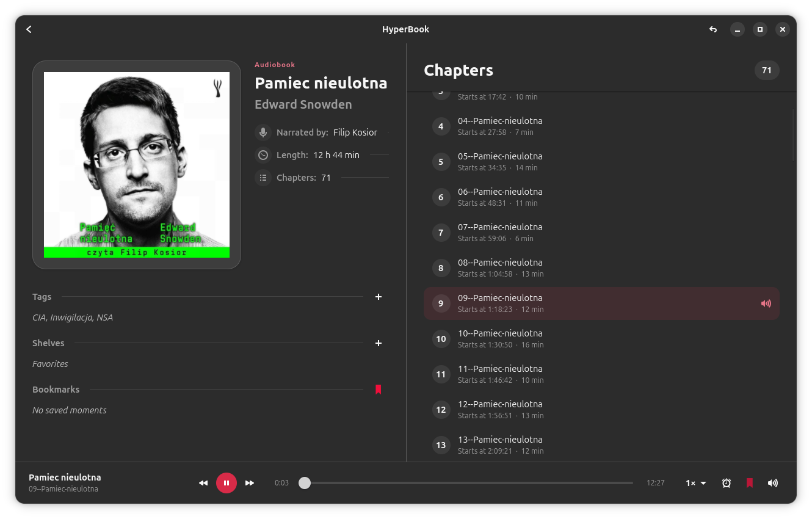This screenshot has width=812, height=519.
Task: Click the playback progress slider knob
Action: (x=305, y=483)
